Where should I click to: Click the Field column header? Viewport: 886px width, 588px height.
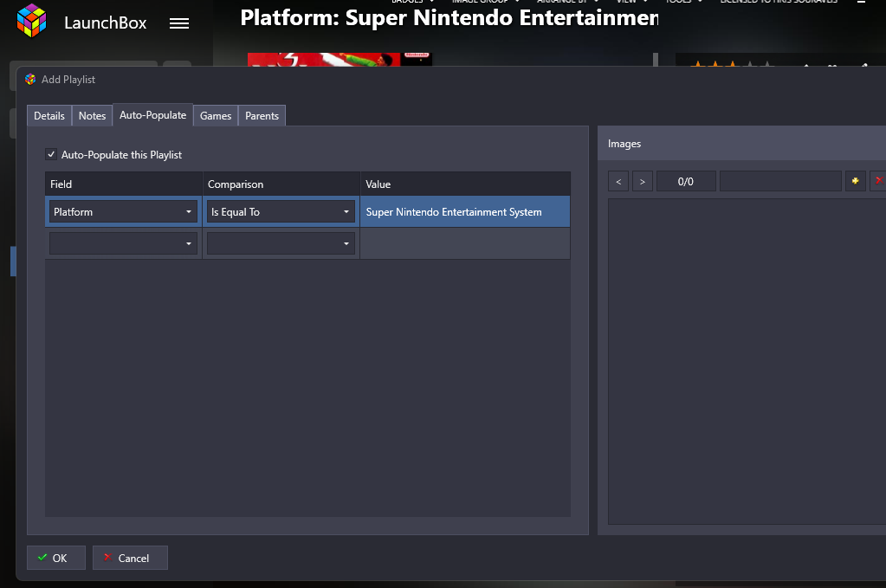click(x=124, y=184)
